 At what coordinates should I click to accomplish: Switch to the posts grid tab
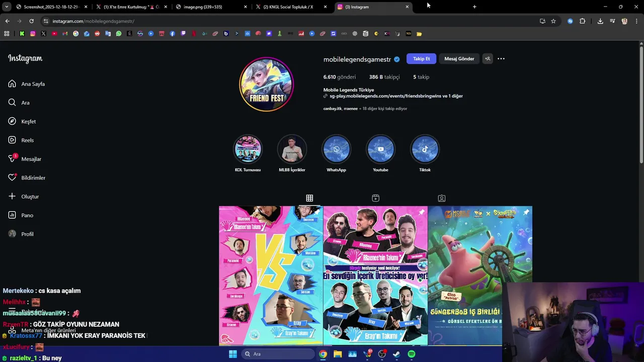click(309, 198)
